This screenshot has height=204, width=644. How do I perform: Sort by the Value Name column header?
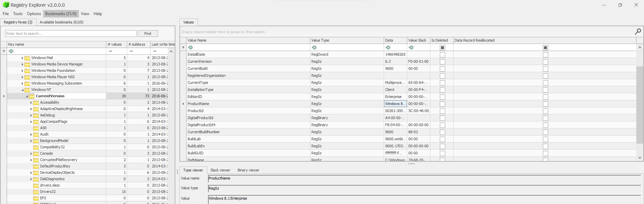(248, 40)
